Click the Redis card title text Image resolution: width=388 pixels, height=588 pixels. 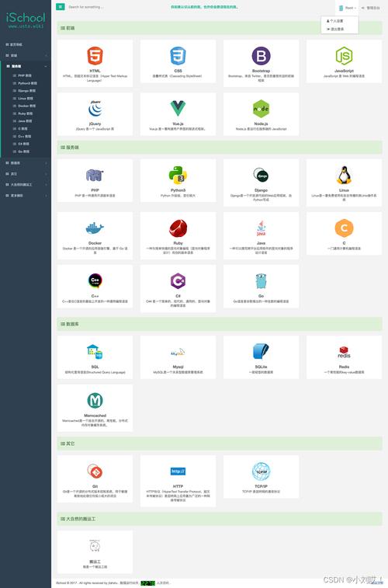(344, 367)
